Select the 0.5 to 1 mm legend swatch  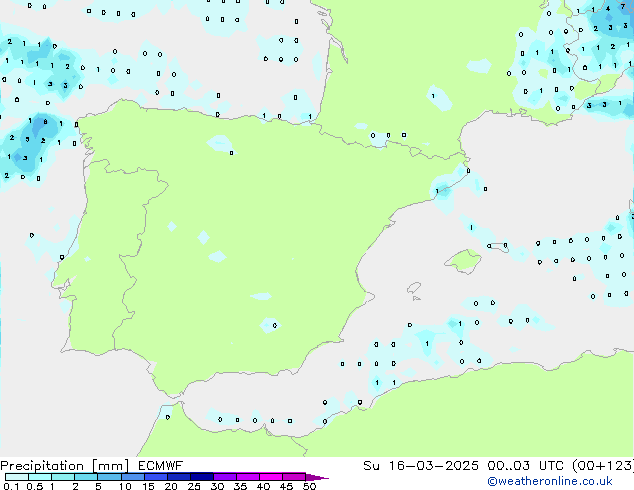tap(40, 477)
